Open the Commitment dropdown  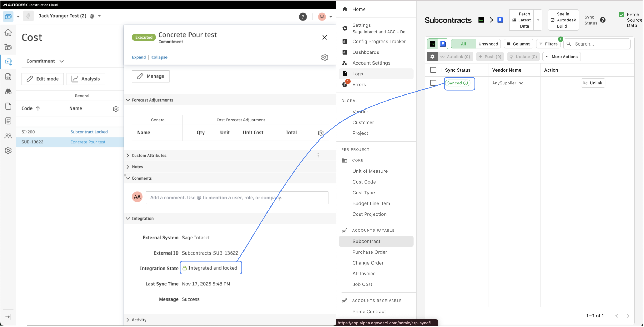45,61
